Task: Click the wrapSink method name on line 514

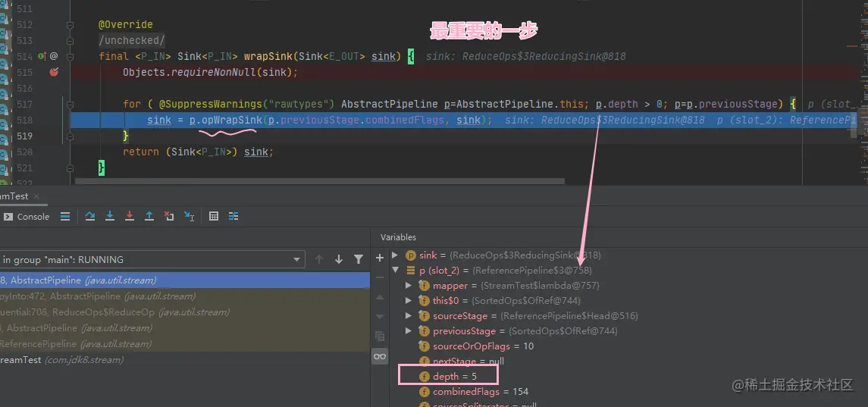Action: [x=268, y=57]
